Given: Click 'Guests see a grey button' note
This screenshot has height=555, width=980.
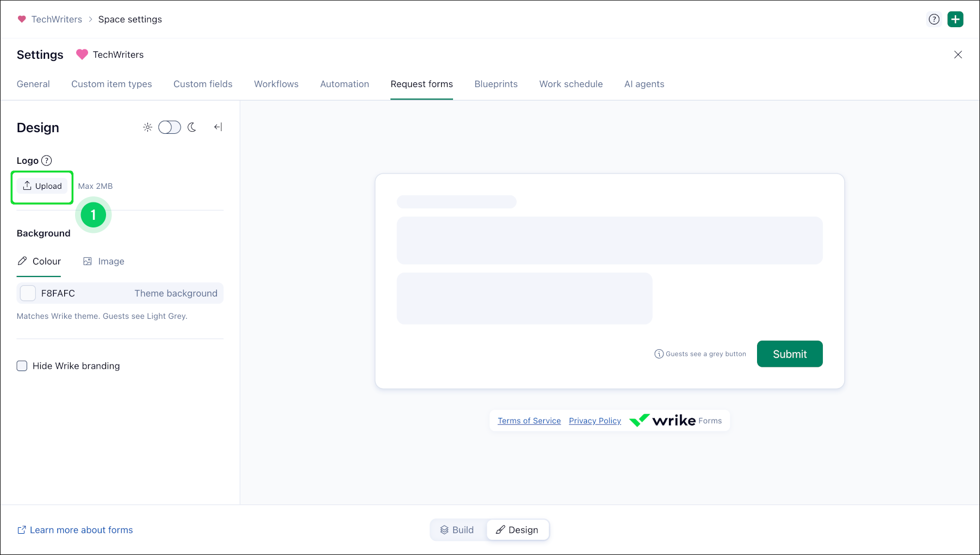Looking at the screenshot, I should (706, 354).
